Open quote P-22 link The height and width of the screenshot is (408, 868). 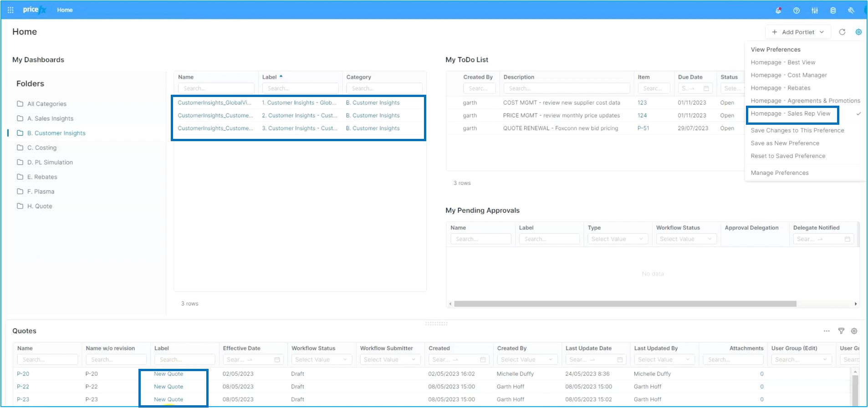tap(23, 387)
